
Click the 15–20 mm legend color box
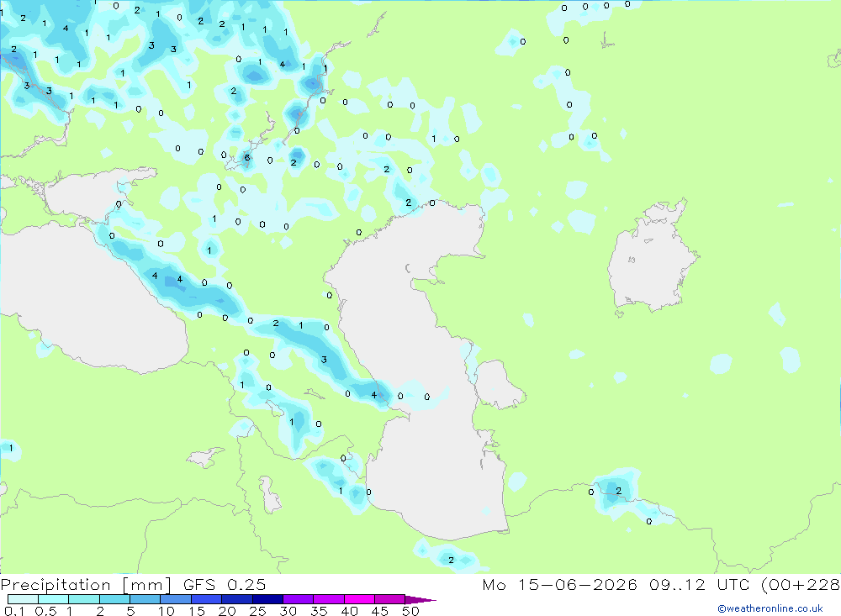[x=207, y=599]
